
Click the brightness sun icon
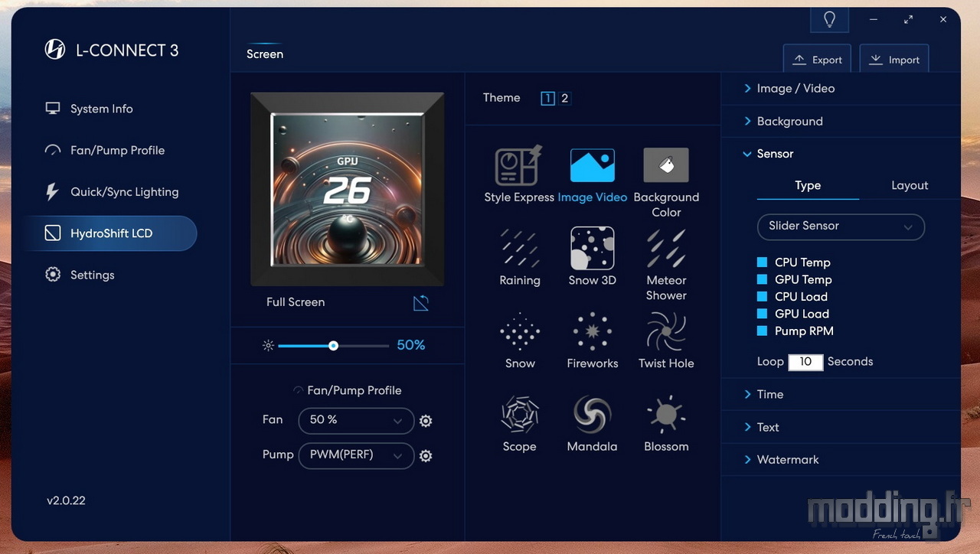(268, 346)
